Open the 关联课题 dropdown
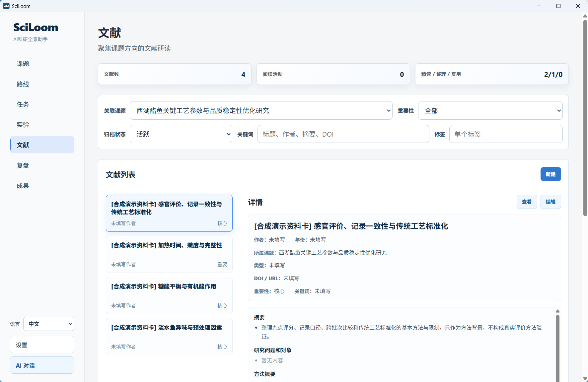This screenshot has width=588, height=382. coord(261,110)
